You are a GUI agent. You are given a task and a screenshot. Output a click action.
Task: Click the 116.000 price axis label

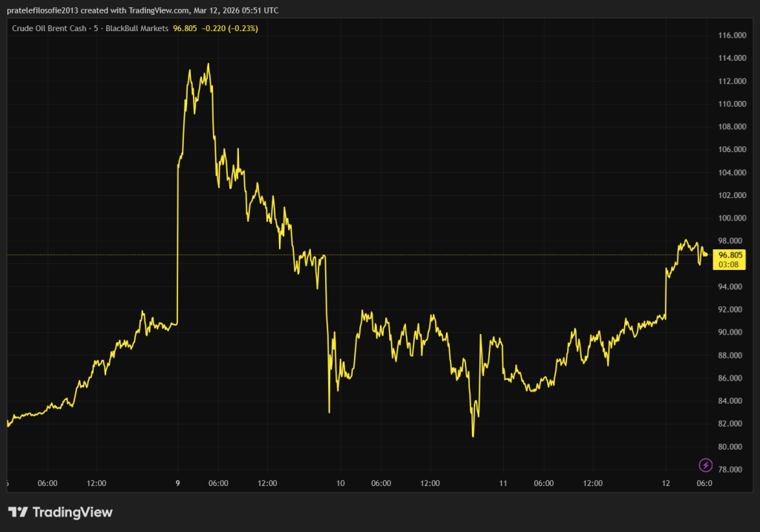[x=731, y=36]
